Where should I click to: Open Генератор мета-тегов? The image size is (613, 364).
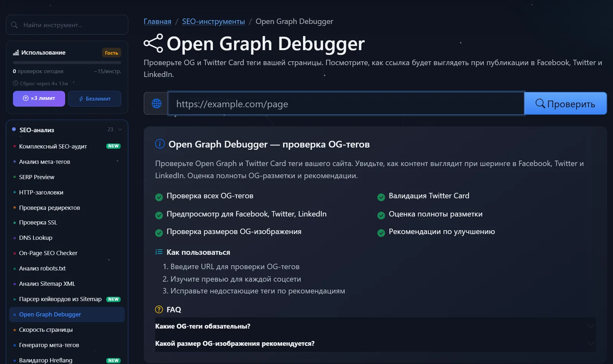click(67, 345)
